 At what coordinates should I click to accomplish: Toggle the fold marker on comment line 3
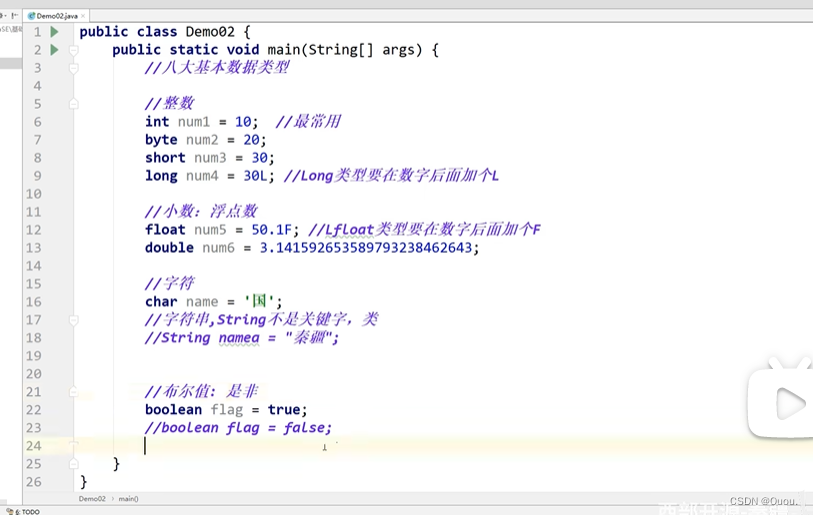74,68
